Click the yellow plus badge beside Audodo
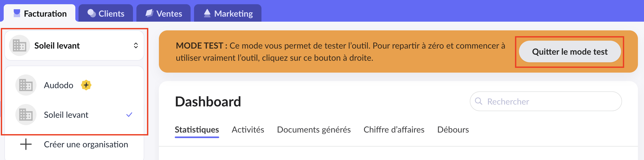Viewport: 644px width, 160px height. [86, 85]
